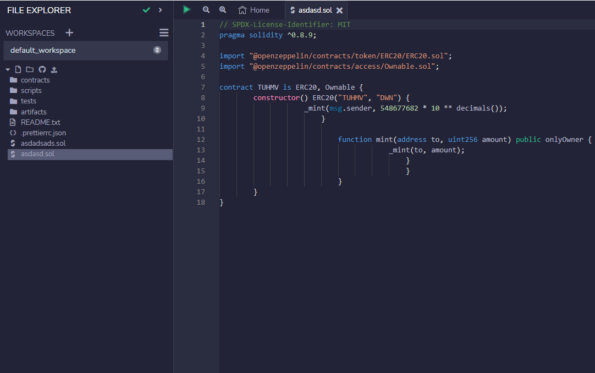This screenshot has width=595, height=373.
Task: Click the number 548677682 in code
Action: tap(399, 109)
